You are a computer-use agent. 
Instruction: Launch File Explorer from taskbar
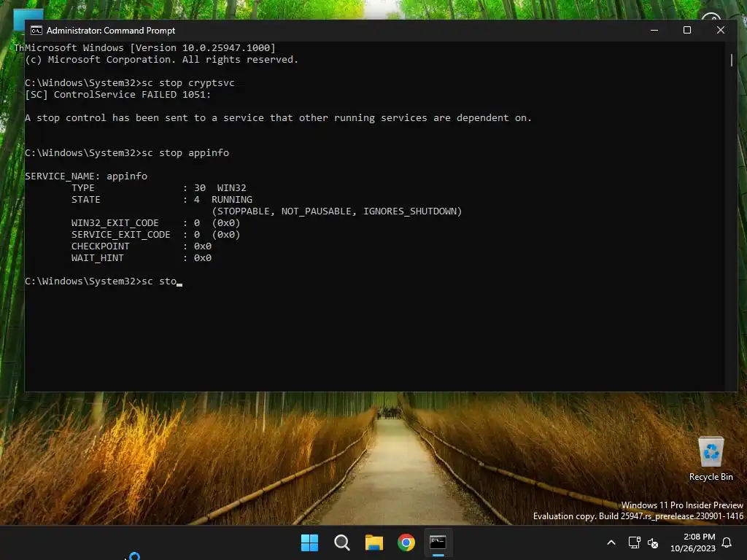(x=374, y=542)
